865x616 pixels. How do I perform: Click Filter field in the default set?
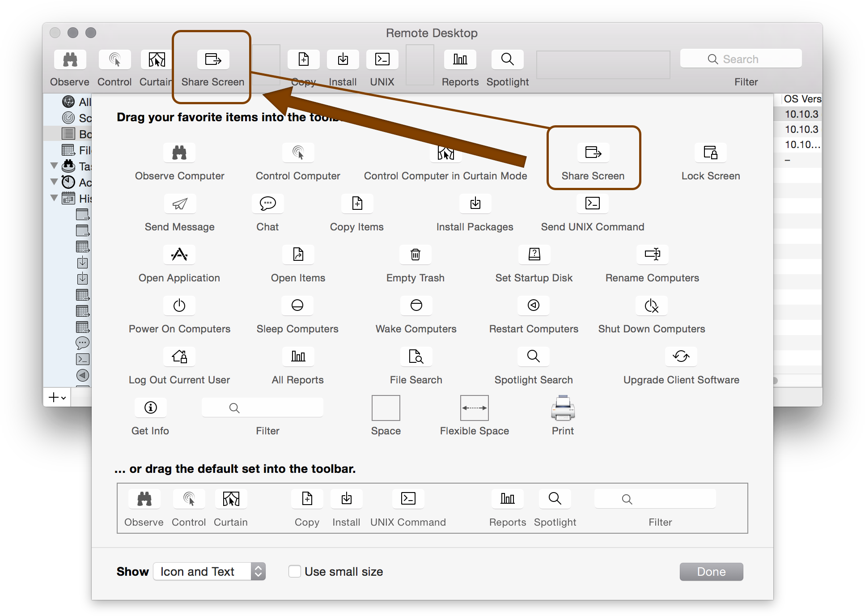(x=655, y=499)
